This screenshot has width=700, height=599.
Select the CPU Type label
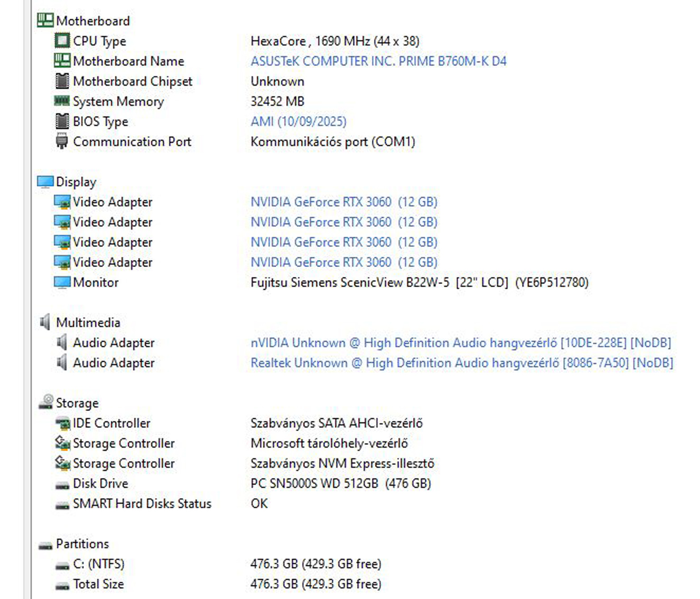coord(100,41)
